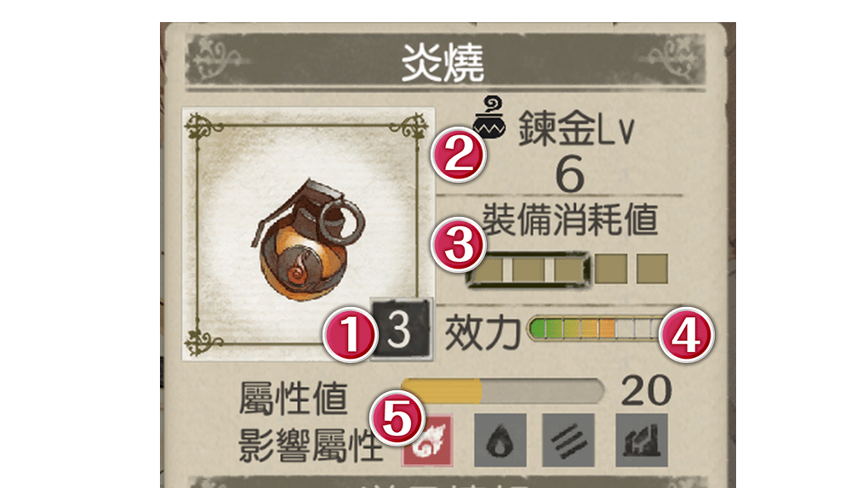Click the red circled number 4 marker

tap(686, 335)
